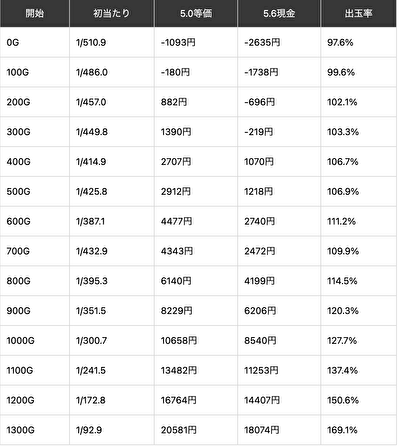Viewport: 399px width, 446px height.
Task: Click the 16764円 value cell
Action: 196,400
